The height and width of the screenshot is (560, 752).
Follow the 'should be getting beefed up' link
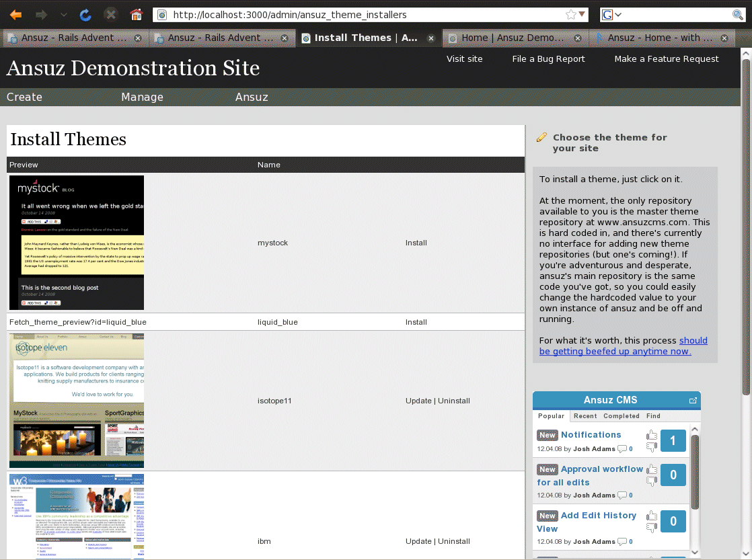pyautogui.click(x=623, y=346)
